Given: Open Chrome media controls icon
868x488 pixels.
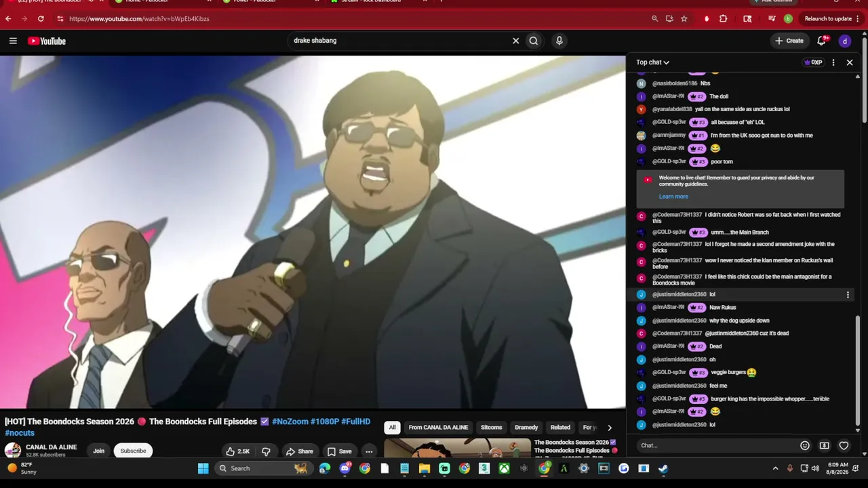Looking at the screenshot, I should [x=772, y=19].
